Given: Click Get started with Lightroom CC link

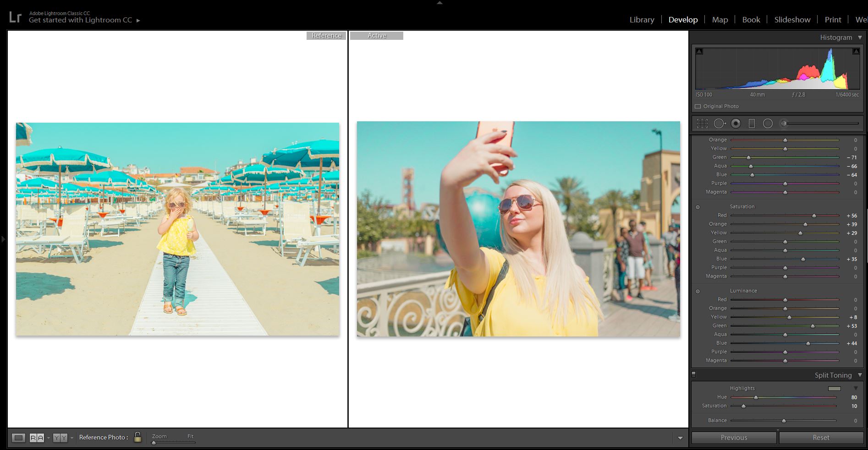Looking at the screenshot, I should [x=80, y=20].
